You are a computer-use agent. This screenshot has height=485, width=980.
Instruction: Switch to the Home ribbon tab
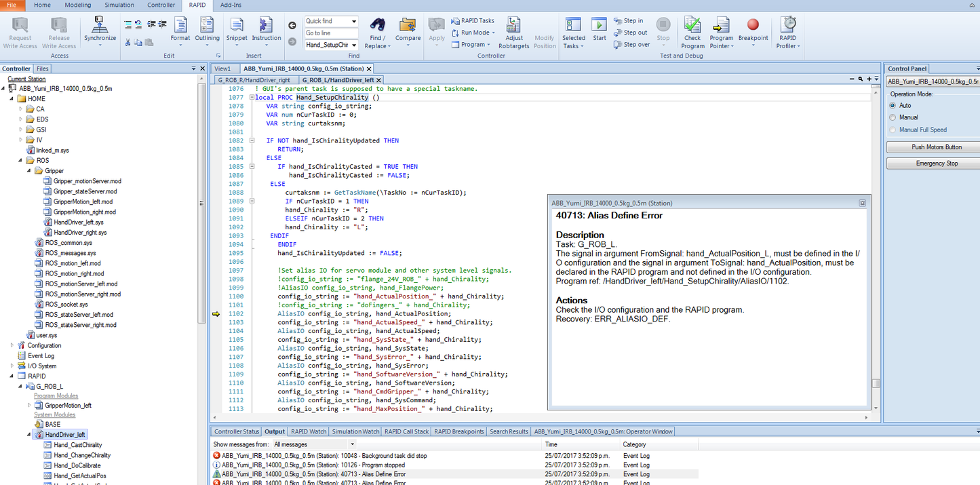(x=42, y=5)
